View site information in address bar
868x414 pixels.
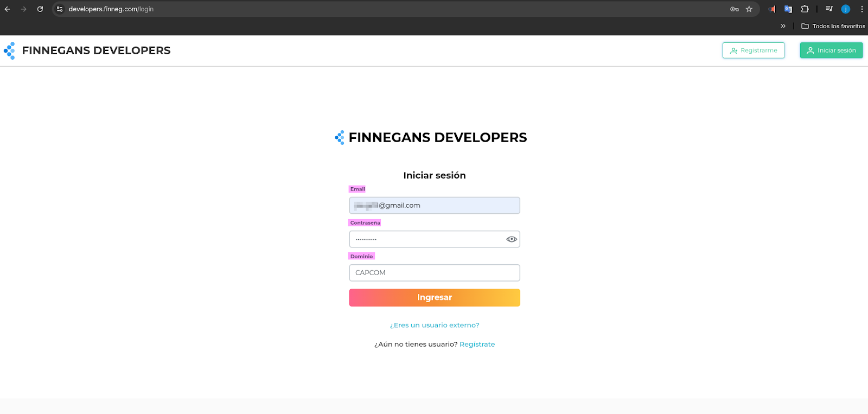(60, 9)
